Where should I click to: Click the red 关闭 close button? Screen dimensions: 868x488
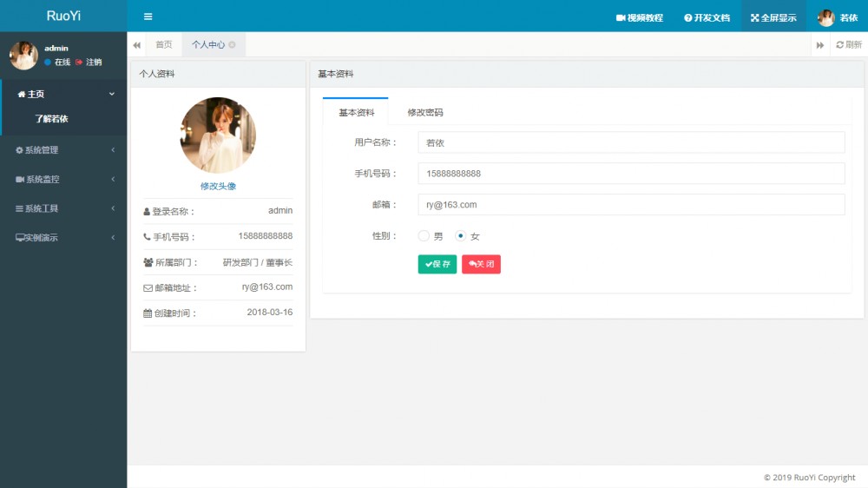(481, 264)
